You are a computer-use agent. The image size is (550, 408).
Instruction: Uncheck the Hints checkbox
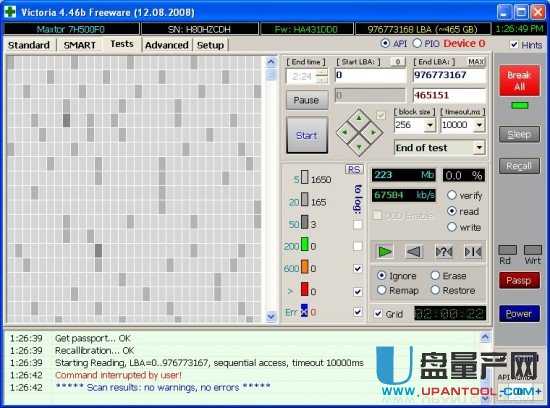[x=514, y=44]
